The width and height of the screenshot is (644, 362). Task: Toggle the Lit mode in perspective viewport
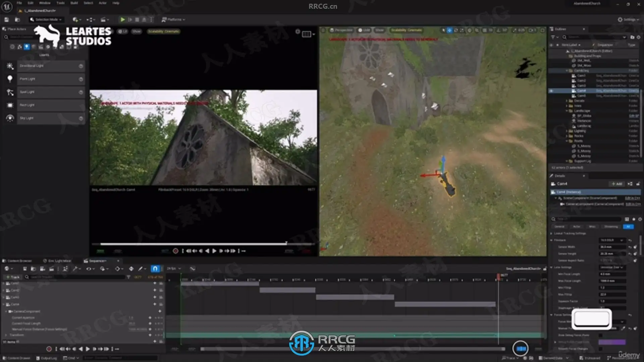pyautogui.click(x=364, y=30)
